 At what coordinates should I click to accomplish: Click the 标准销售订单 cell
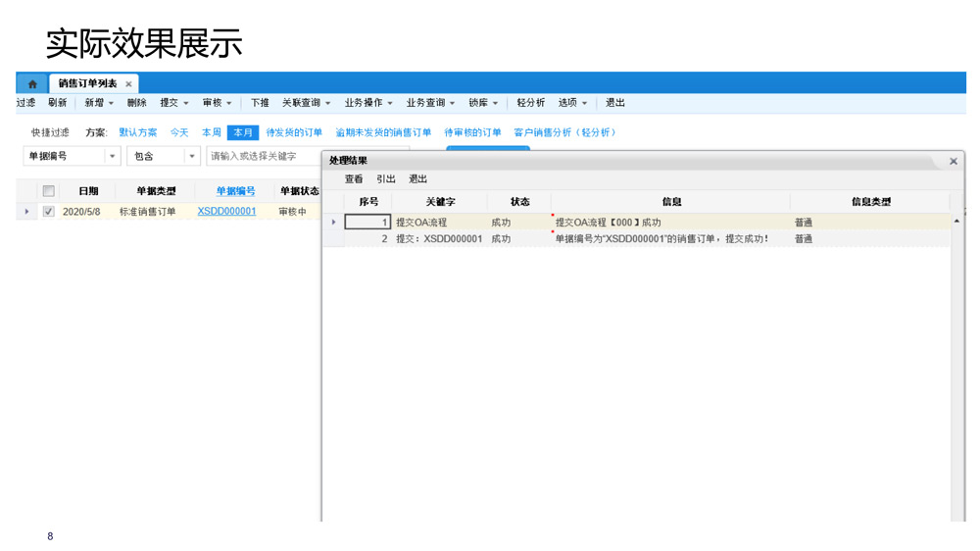click(x=148, y=212)
